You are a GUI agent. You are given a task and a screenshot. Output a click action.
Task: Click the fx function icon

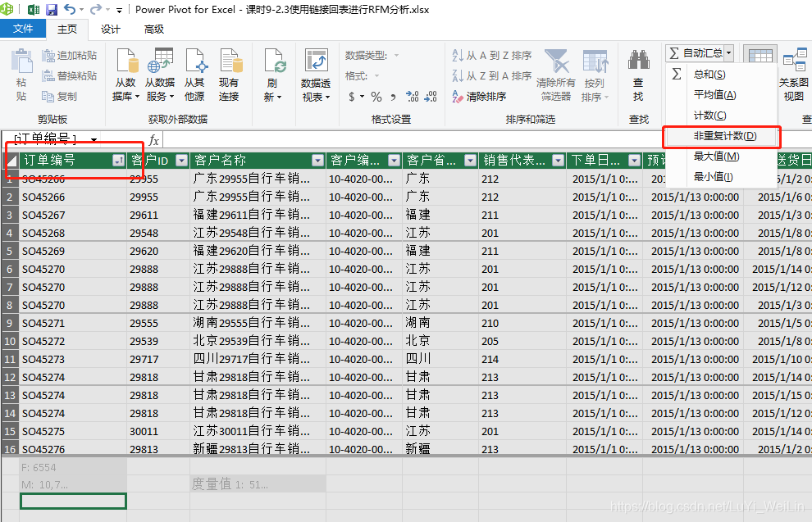click(153, 139)
